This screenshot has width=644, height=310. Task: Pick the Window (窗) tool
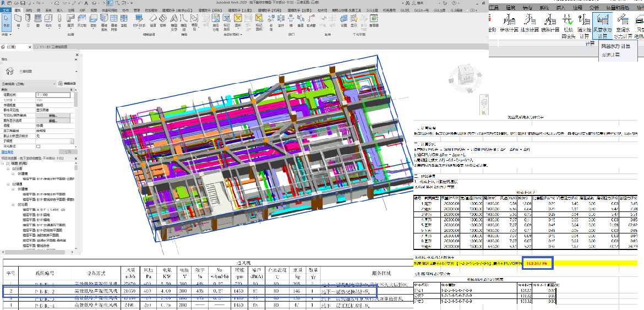click(39, 20)
